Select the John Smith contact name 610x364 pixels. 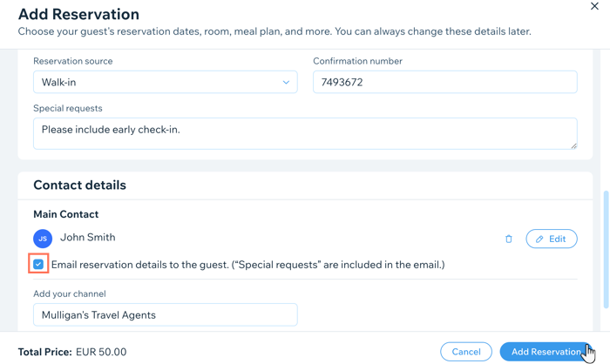pos(87,237)
